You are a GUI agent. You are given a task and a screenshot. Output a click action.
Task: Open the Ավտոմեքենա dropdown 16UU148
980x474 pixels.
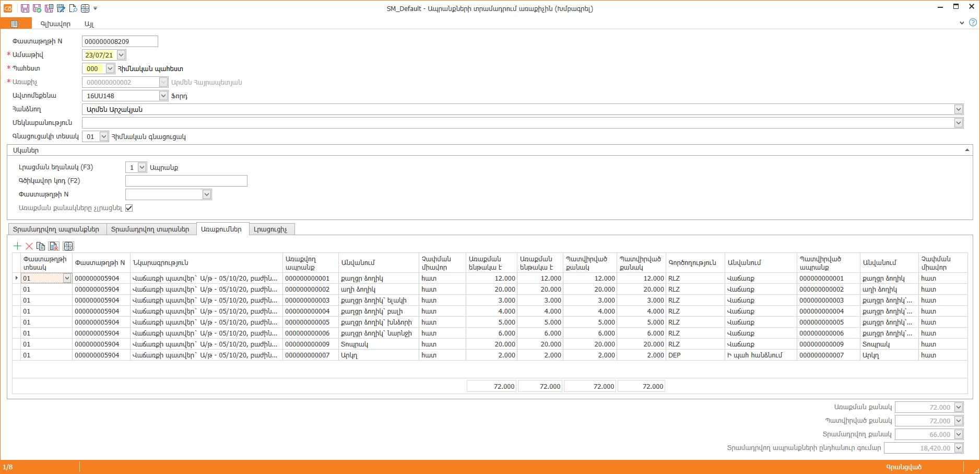[x=163, y=96]
